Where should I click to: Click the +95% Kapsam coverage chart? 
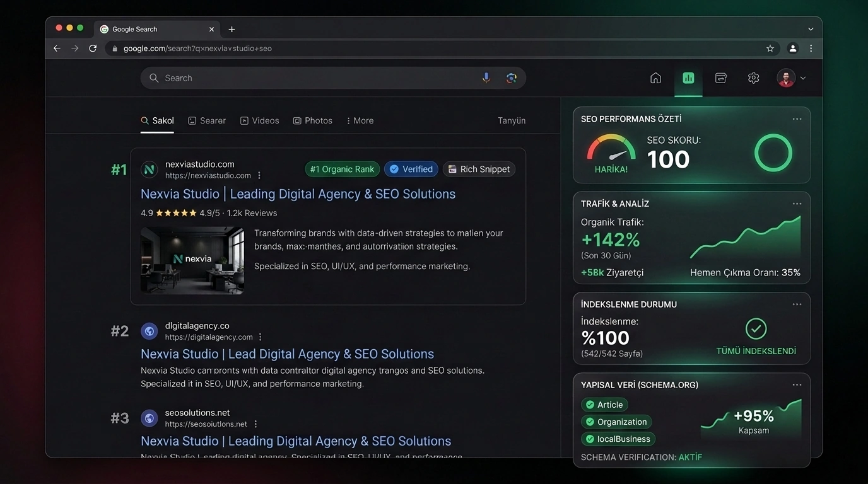pos(751,418)
